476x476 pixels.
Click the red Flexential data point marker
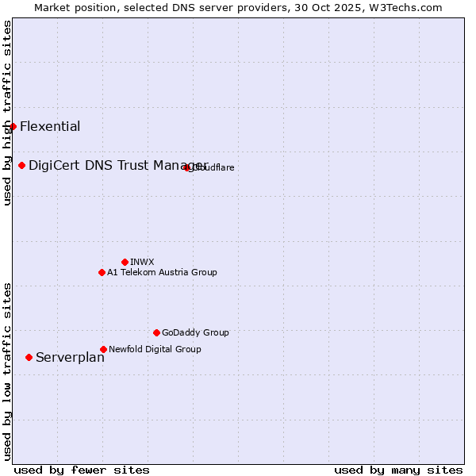click(13, 126)
